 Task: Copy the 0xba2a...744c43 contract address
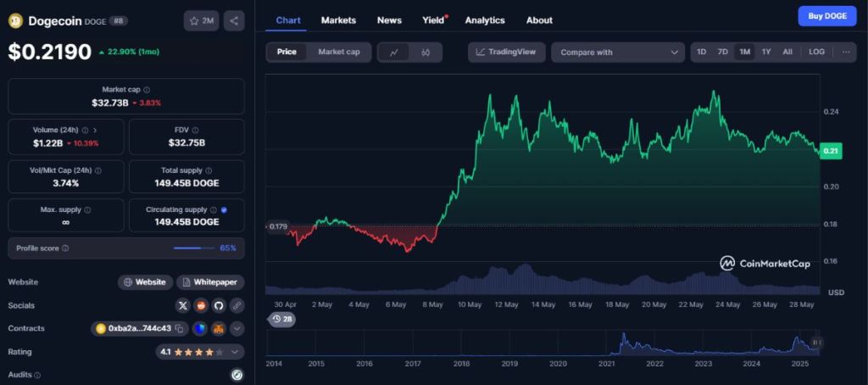coord(180,328)
